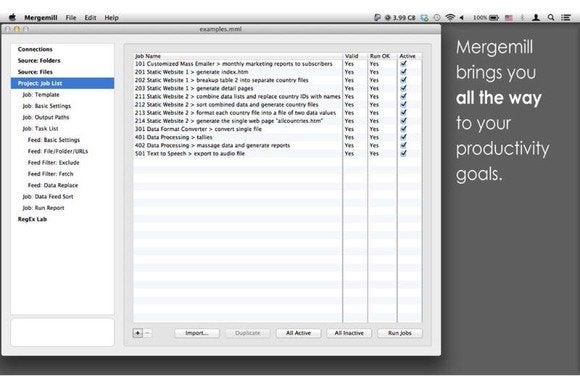
Task: Open Spotlight search magnifier icon
Action: (x=551, y=17)
